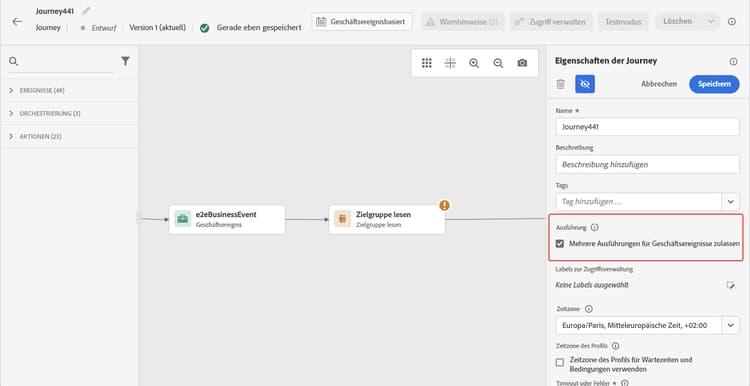Click the Version 1 (aktuell) label
Viewport: 750px width, 386px height.
pyautogui.click(x=157, y=28)
